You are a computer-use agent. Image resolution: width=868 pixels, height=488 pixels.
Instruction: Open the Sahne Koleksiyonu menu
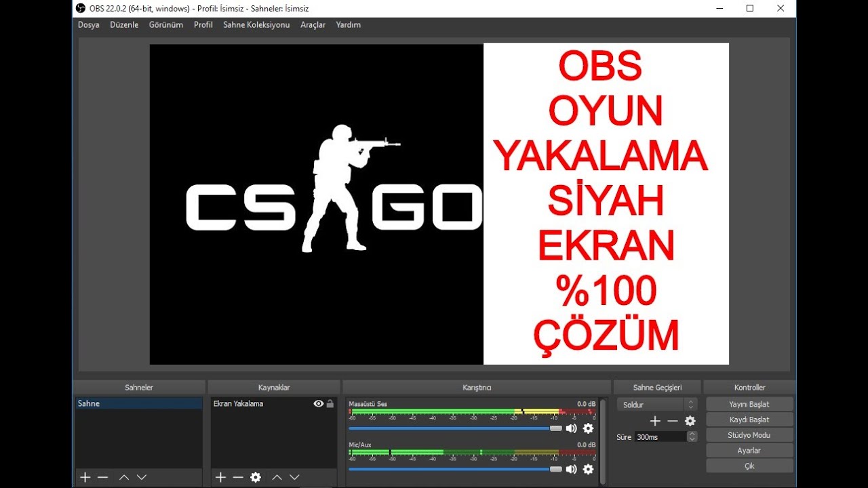tap(256, 25)
